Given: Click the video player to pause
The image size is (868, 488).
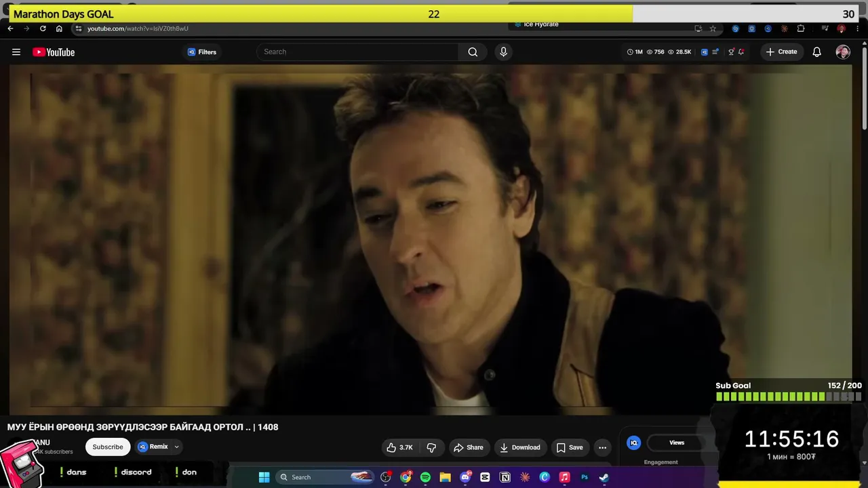Looking at the screenshot, I should click(x=431, y=239).
